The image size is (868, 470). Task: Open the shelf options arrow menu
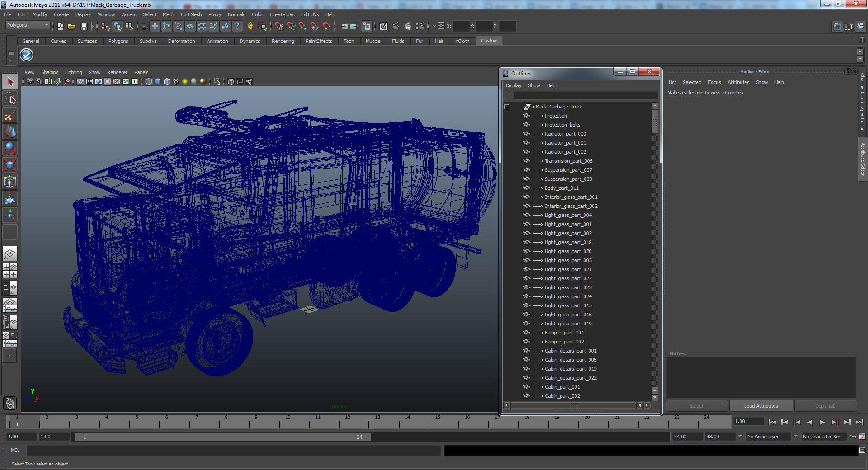[11, 60]
